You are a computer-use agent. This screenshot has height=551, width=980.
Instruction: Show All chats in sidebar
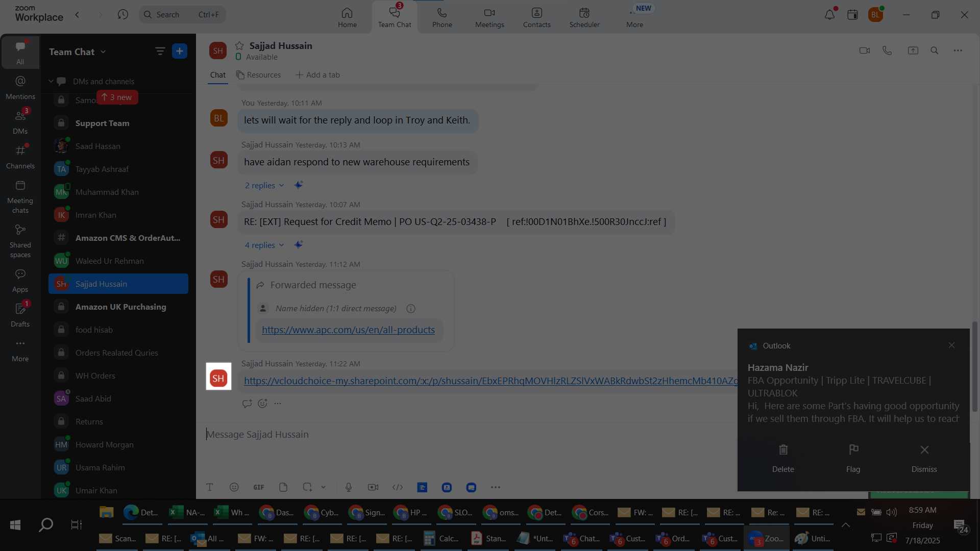click(20, 52)
